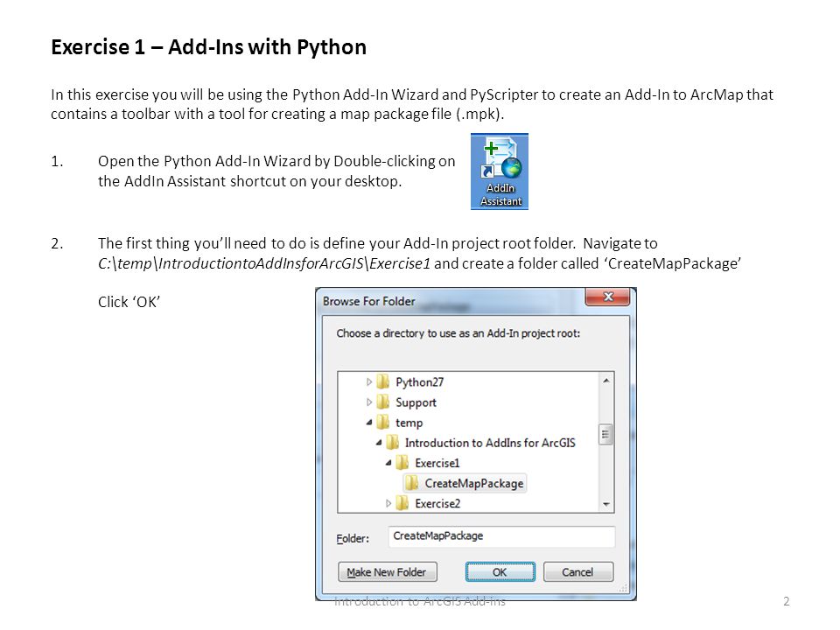
Task: Select the CreateMapPackage tree row
Action: (x=465, y=483)
